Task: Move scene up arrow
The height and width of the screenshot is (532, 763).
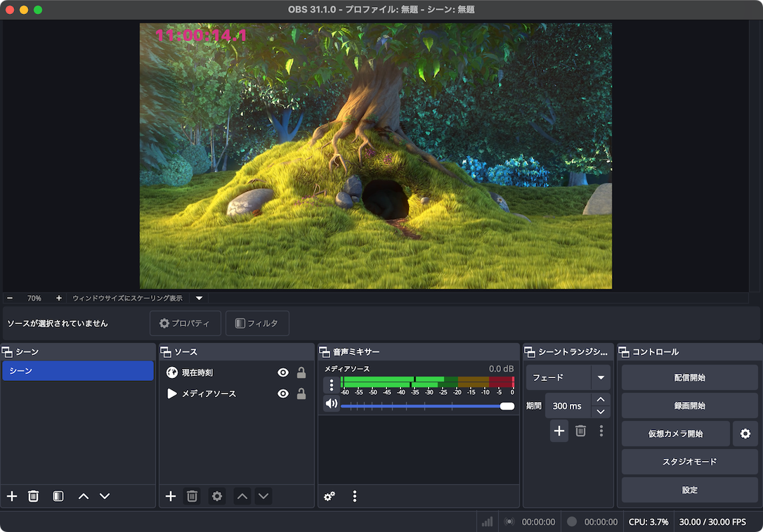Action: click(84, 496)
